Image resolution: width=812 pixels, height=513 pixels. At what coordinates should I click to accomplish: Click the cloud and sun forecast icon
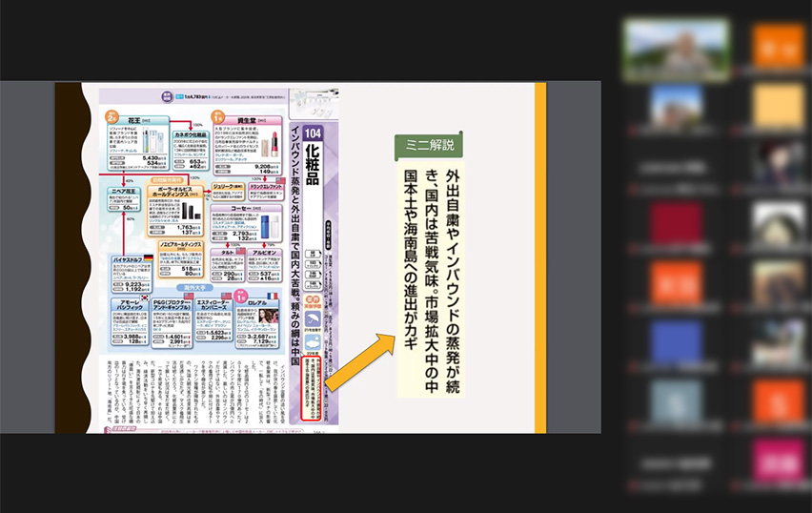pos(313,343)
